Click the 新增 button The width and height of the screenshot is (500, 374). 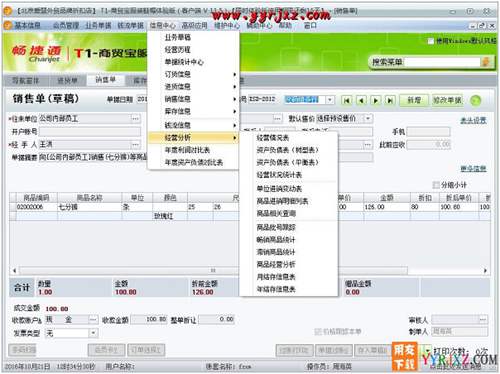tap(414, 100)
